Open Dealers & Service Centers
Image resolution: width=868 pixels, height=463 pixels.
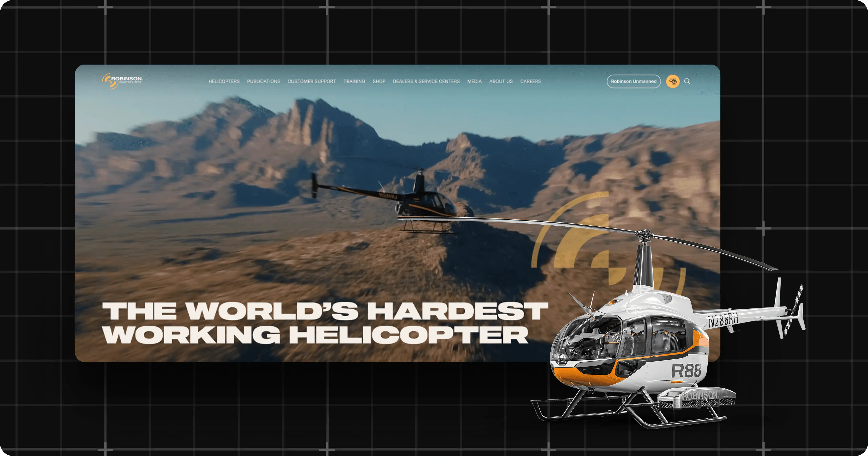[426, 81]
